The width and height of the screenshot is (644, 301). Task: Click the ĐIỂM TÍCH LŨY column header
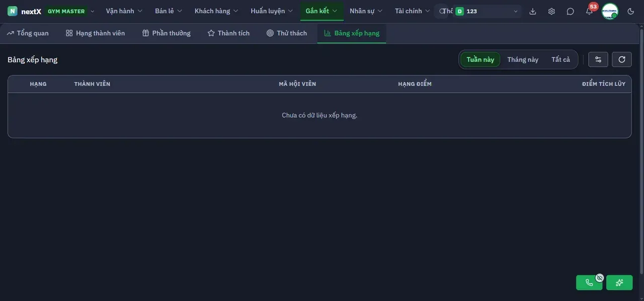[x=604, y=84]
